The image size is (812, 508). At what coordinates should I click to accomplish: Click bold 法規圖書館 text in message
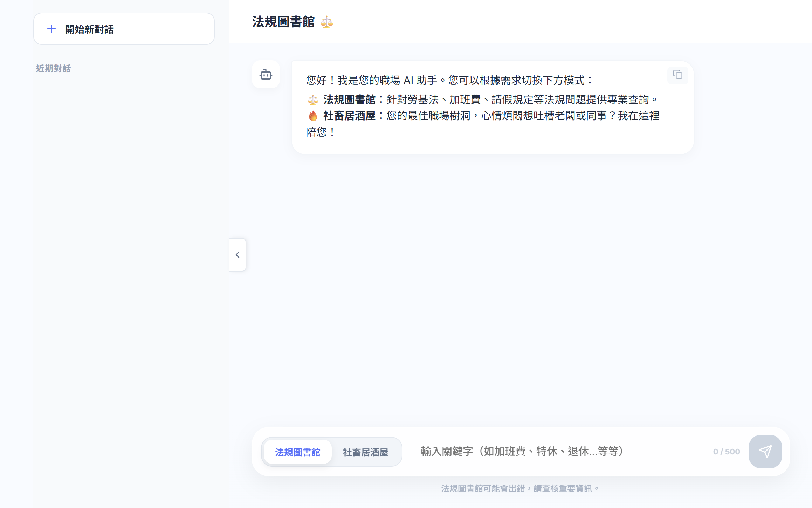[349, 100]
